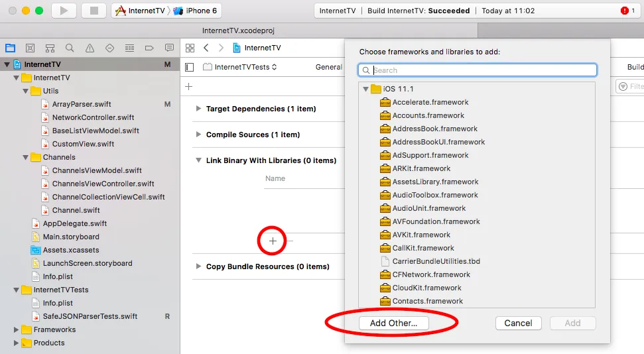This screenshot has width=644, height=354.
Task: Open Assets.xcassets catalog
Action: (x=71, y=250)
